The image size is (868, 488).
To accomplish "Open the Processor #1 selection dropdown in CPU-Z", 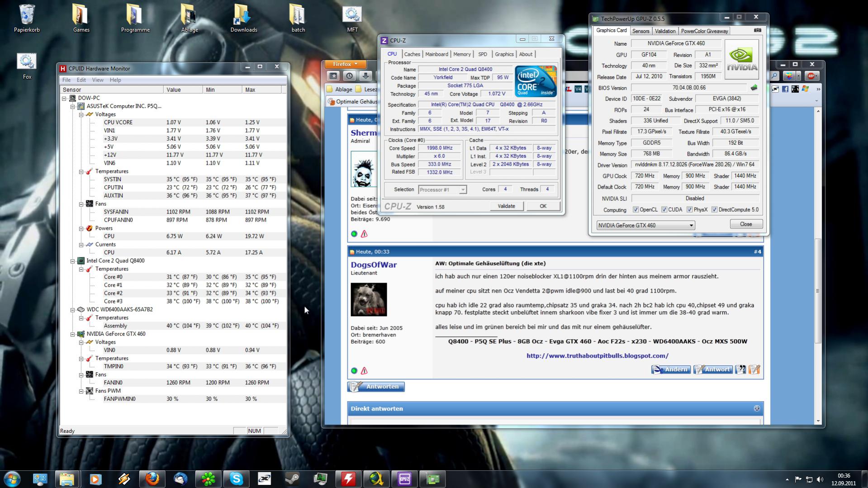I will pyautogui.click(x=442, y=190).
